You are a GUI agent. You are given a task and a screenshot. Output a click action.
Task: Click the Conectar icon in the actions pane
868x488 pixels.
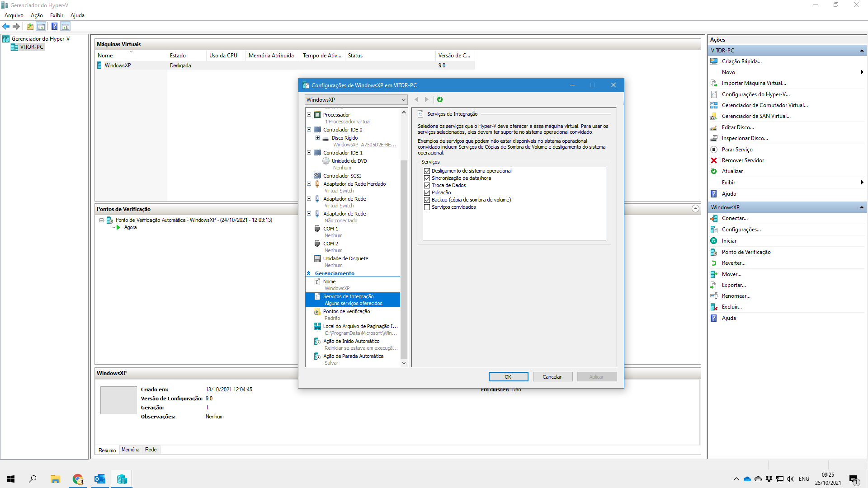(714, 218)
